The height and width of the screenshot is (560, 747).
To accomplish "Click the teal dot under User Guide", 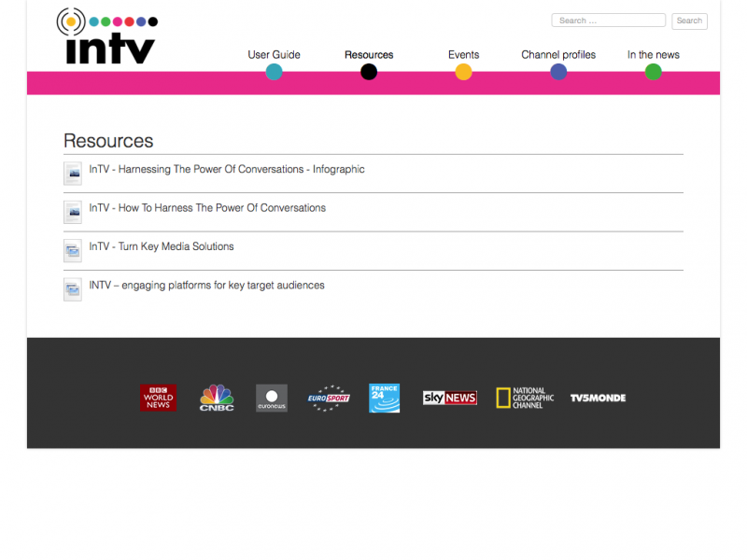I will (274, 72).
